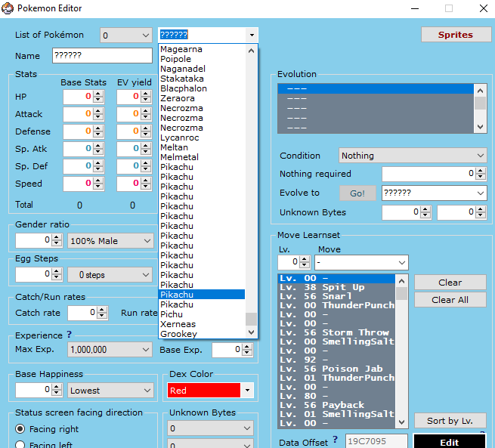
Task: Click the Name text field
Action: pos(102,56)
